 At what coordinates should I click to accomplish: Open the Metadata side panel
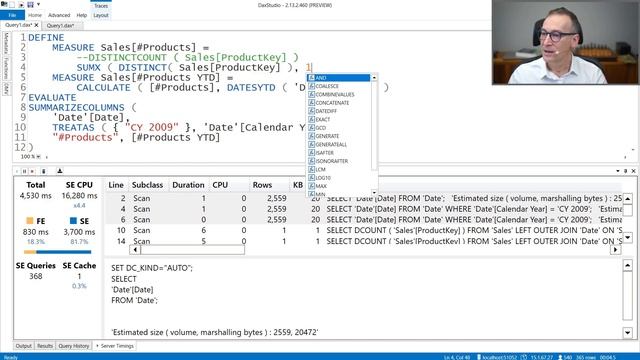pyautogui.click(x=6, y=43)
